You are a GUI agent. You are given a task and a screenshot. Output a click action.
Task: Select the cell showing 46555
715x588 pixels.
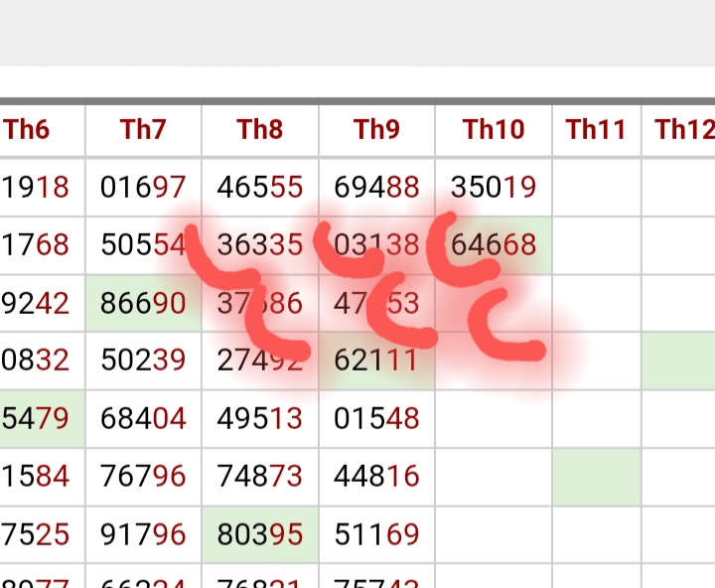click(x=260, y=188)
